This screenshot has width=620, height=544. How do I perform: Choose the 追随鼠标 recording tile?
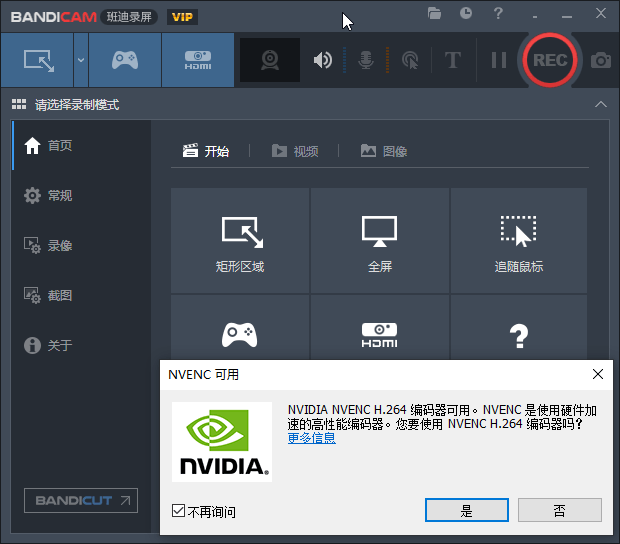[x=519, y=240]
